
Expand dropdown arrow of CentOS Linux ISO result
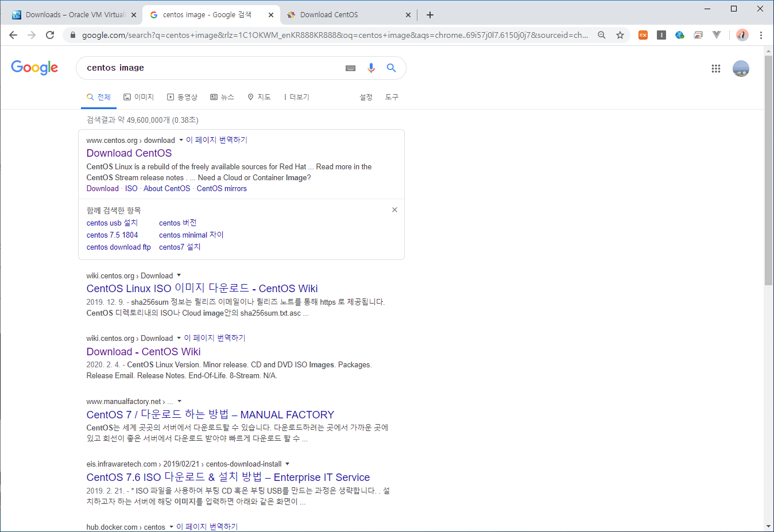tap(179, 275)
